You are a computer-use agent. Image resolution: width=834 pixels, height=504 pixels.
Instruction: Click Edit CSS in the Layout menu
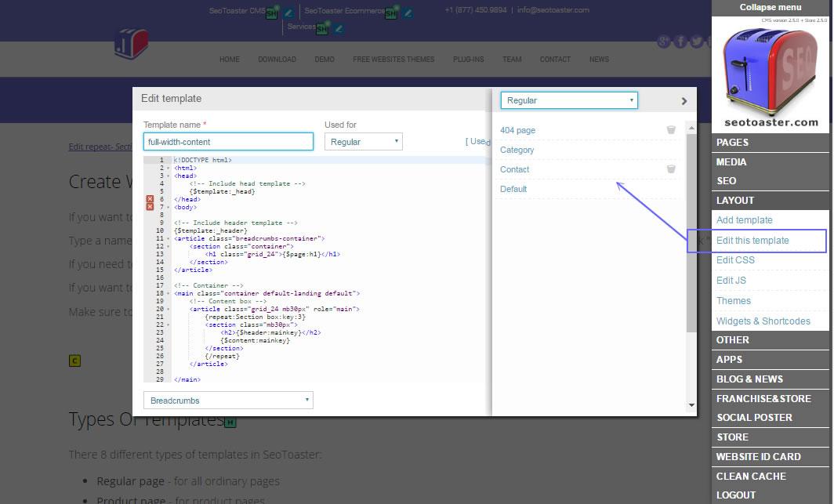point(735,260)
